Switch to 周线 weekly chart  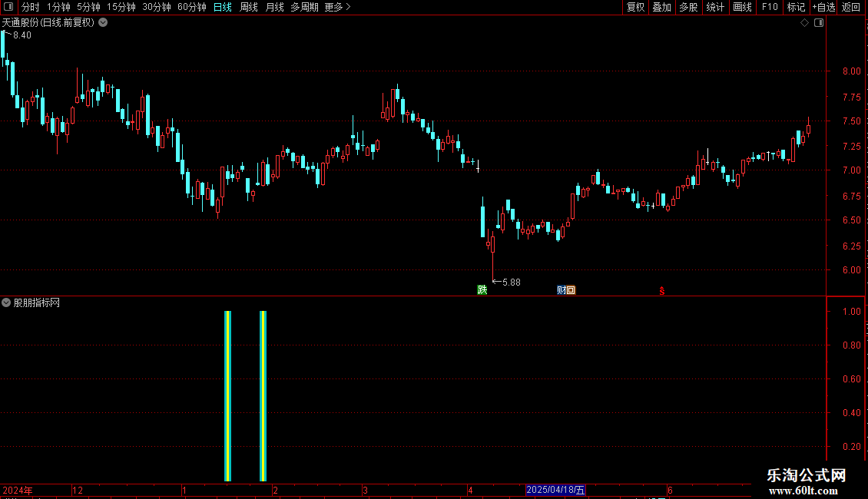[249, 7]
